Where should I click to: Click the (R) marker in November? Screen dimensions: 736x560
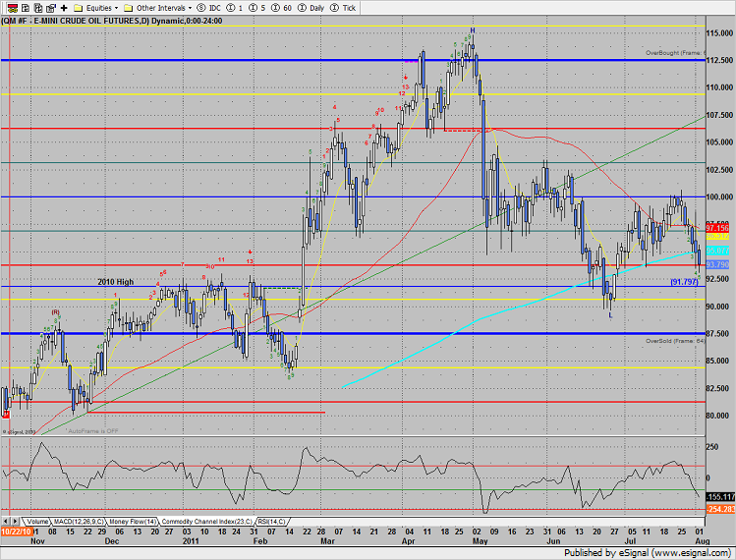pos(55,312)
